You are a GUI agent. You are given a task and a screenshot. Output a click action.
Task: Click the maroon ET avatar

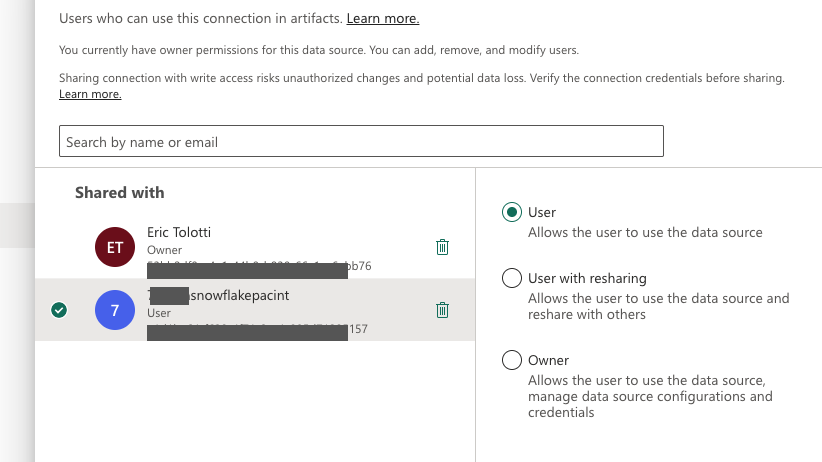[114, 247]
